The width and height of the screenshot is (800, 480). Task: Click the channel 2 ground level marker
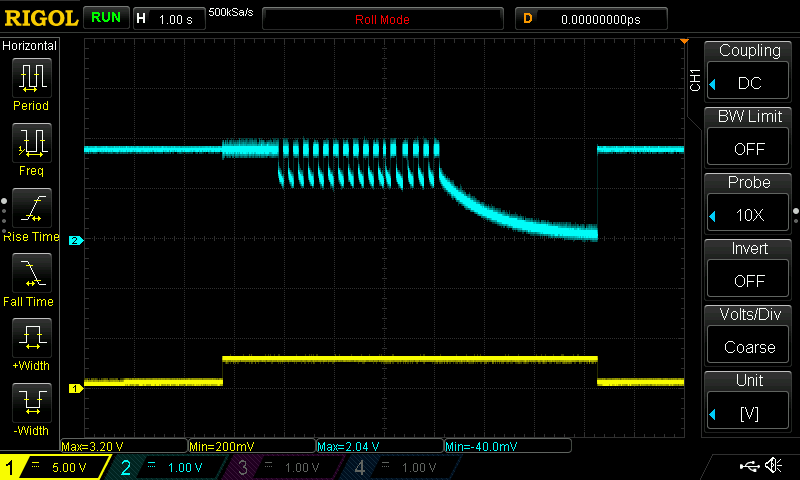coord(76,240)
